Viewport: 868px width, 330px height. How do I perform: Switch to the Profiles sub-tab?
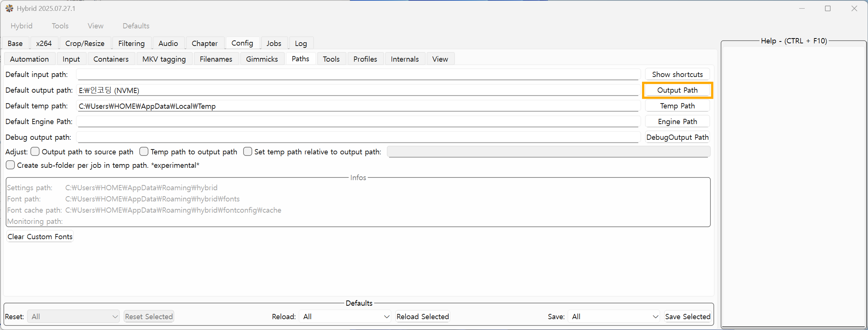point(365,59)
